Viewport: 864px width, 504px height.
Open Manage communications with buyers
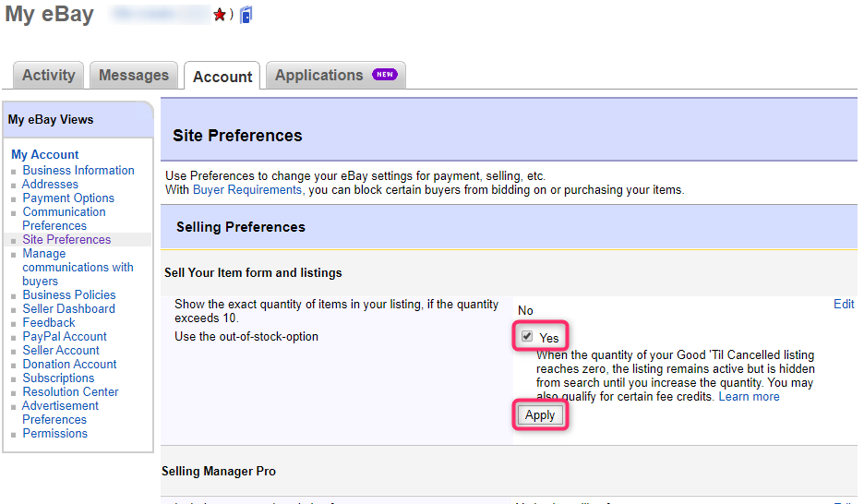coord(78,267)
